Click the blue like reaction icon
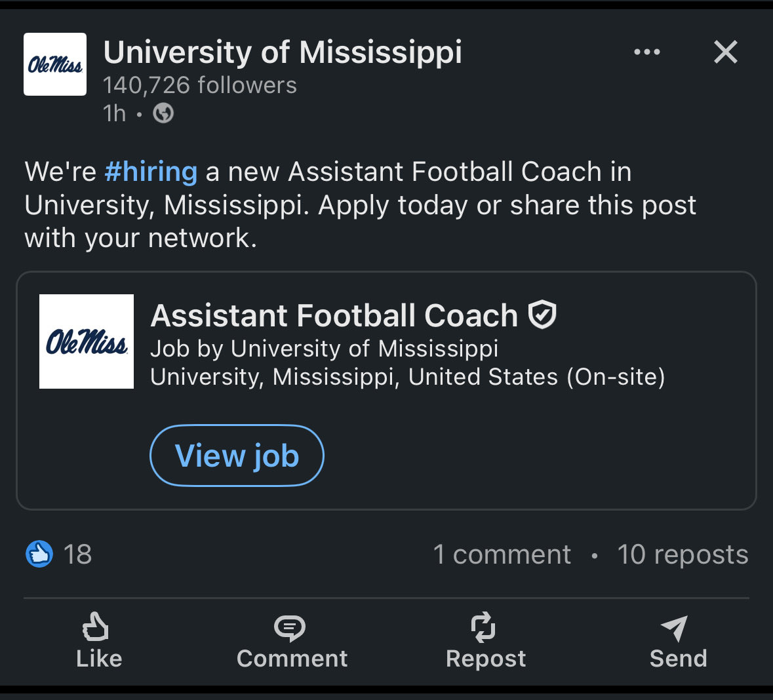The width and height of the screenshot is (773, 700). coord(39,554)
